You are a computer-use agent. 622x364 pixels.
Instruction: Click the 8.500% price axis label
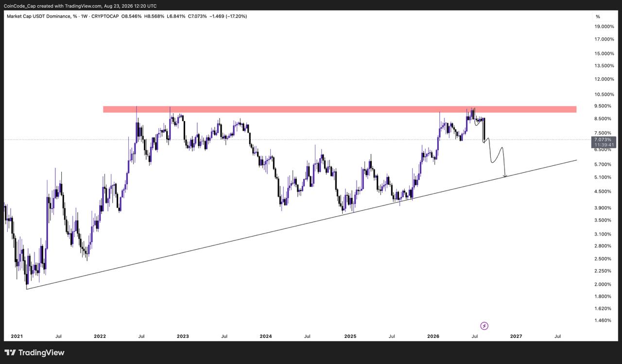(604, 119)
